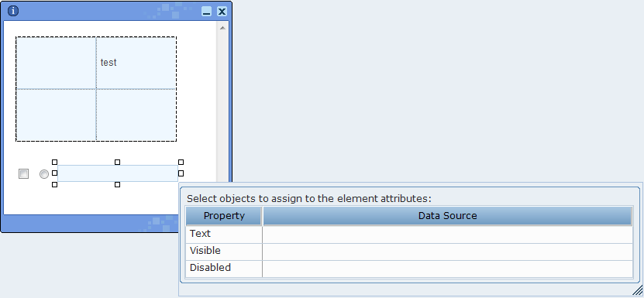Image resolution: width=644 pixels, height=298 pixels.
Task: Click the top-left selection handle of input
Action: click(54, 162)
